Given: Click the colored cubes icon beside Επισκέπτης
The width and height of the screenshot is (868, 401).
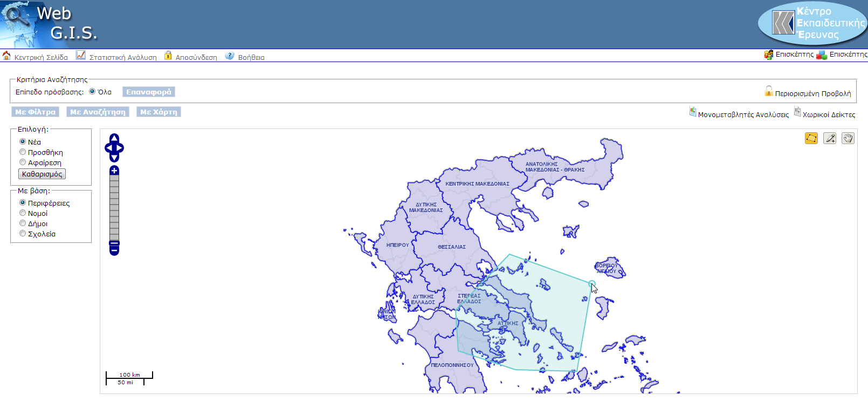Looking at the screenshot, I should click(822, 55).
